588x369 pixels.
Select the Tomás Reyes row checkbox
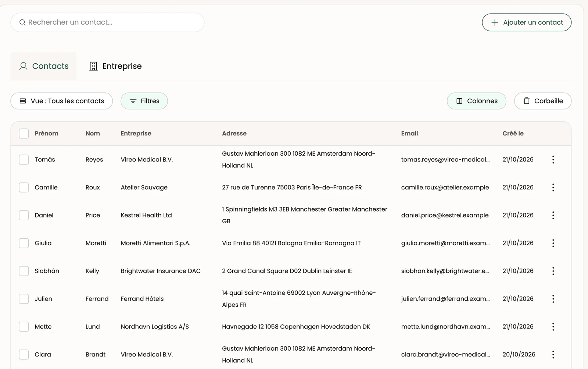pyautogui.click(x=24, y=159)
